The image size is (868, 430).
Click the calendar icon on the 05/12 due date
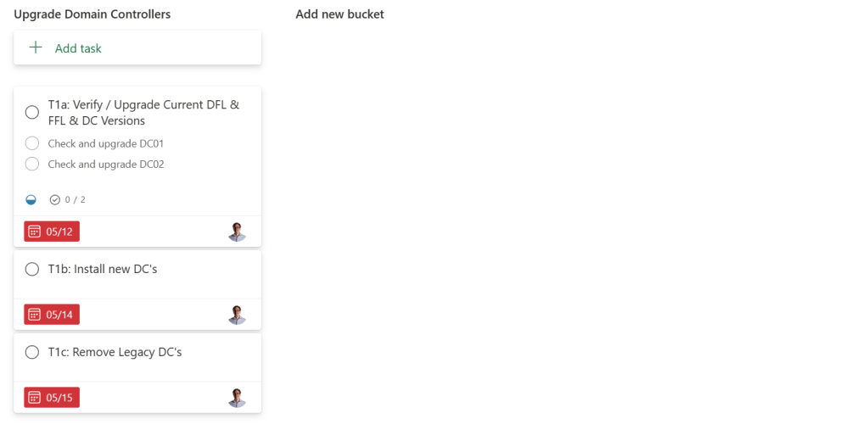click(35, 232)
